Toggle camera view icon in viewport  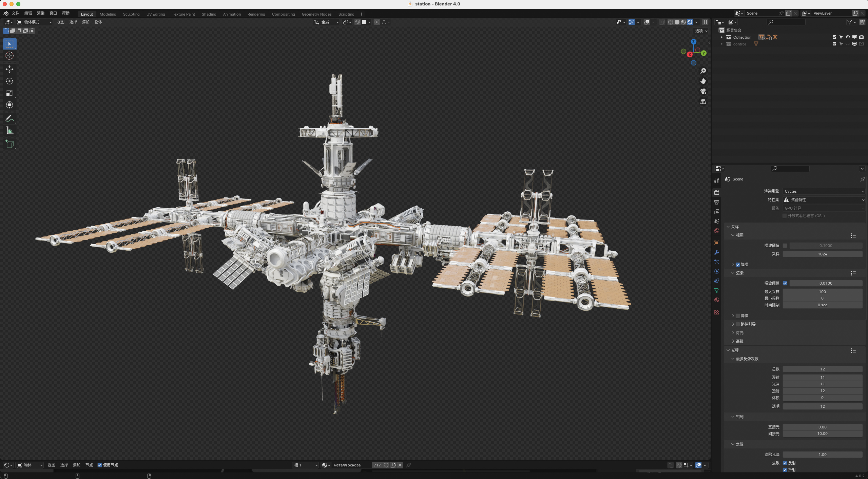coord(703,91)
